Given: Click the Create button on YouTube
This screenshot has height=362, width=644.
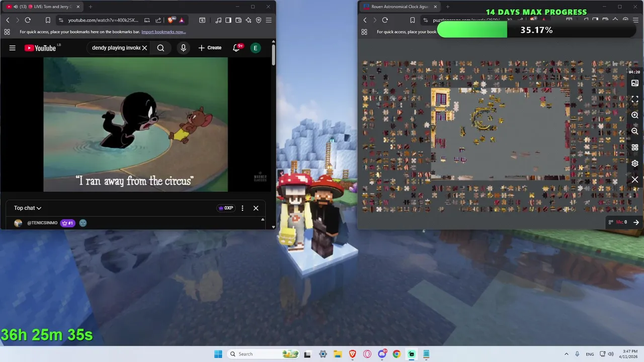Looking at the screenshot, I should pyautogui.click(x=210, y=48).
